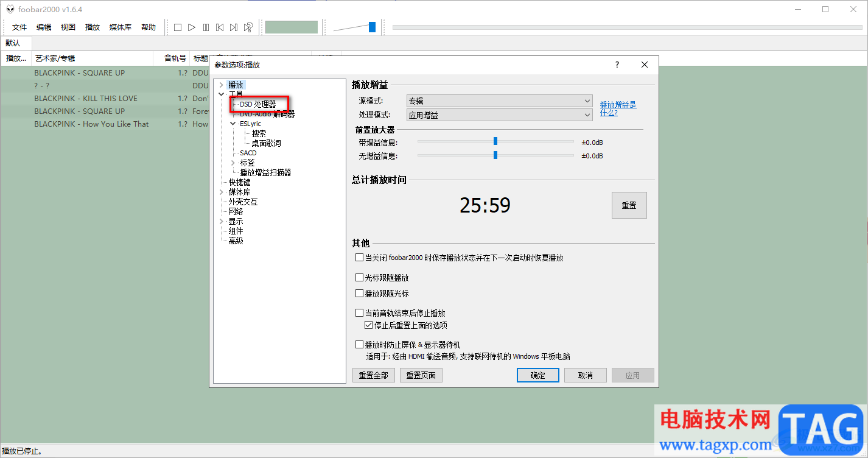This screenshot has width=868, height=458.
Task: Click the 无增益信息 preamp slider
Action: coord(495,155)
